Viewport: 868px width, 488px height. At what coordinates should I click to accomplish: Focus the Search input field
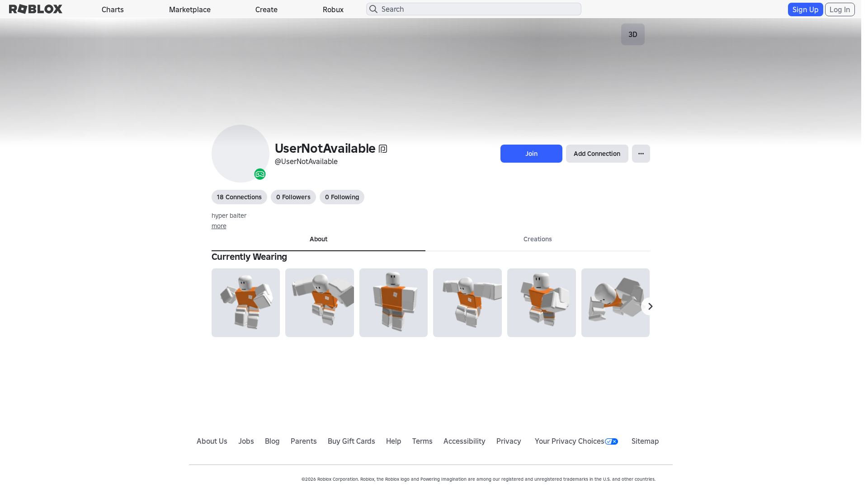[x=474, y=9]
